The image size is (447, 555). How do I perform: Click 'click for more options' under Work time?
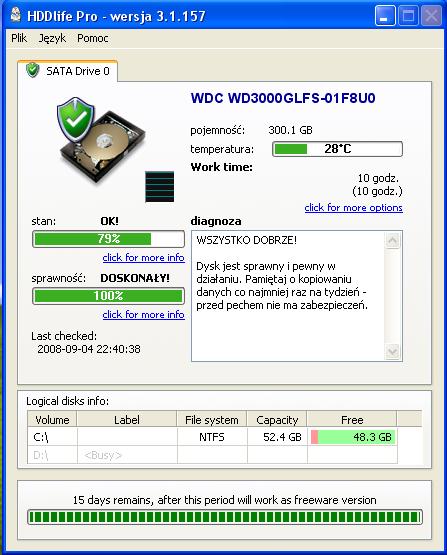[x=353, y=207]
